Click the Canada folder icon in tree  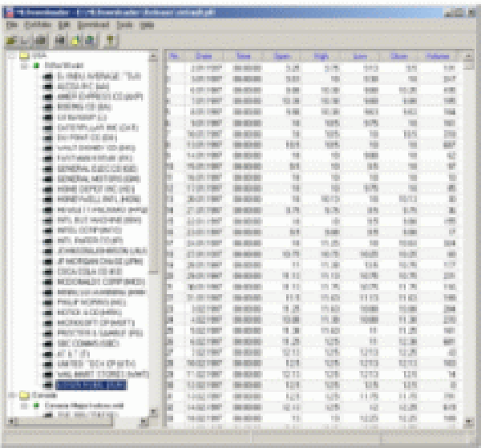[x=24, y=396]
